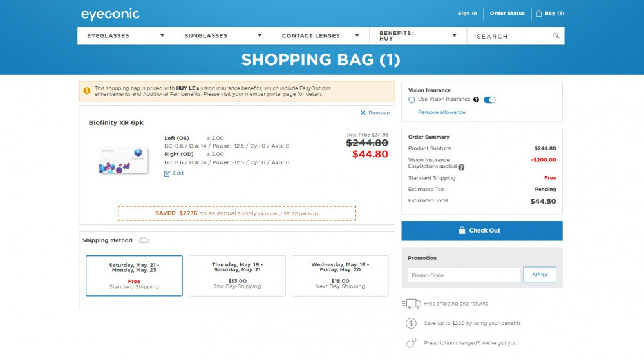Click the lock icon on Check Out button
The width and height of the screenshot is (644, 361).
pyautogui.click(x=462, y=230)
